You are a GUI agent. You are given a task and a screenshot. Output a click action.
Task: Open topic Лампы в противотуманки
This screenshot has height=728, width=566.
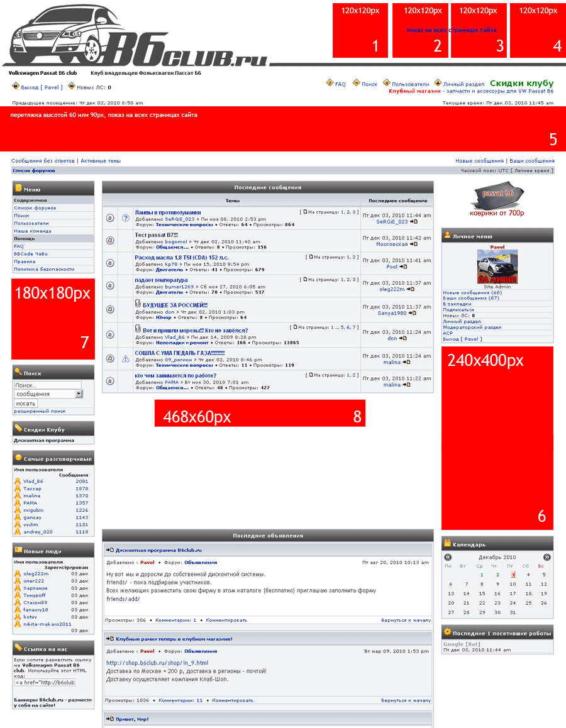168,212
